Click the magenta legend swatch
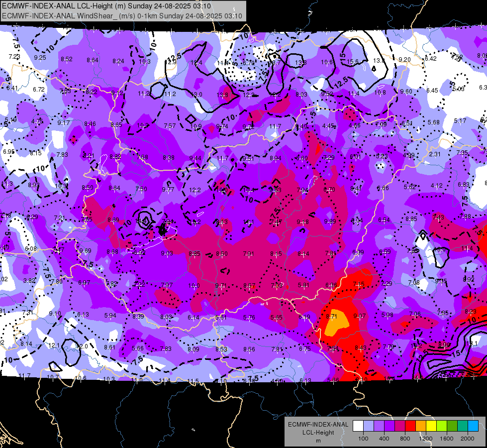487x448 pixels. (x=400, y=426)
